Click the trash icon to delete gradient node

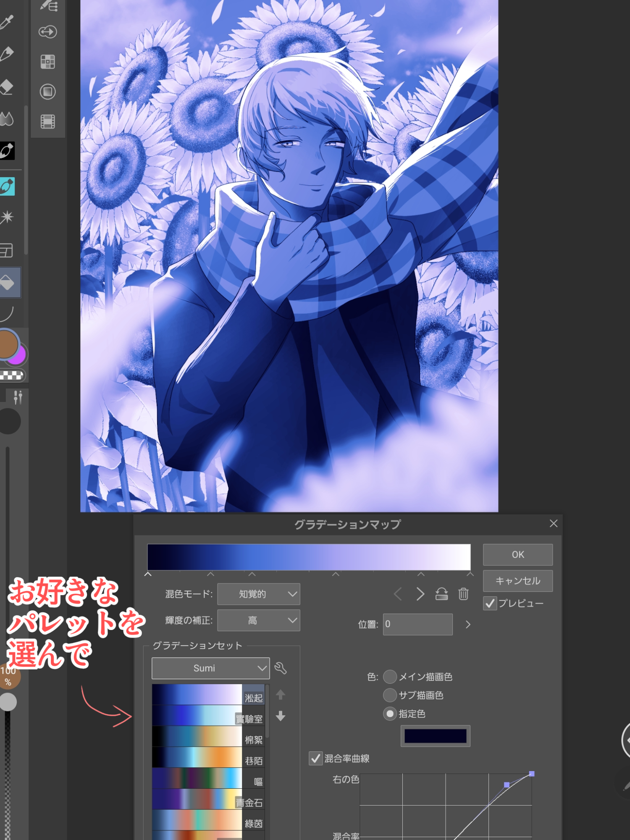(x=463, y=594)
